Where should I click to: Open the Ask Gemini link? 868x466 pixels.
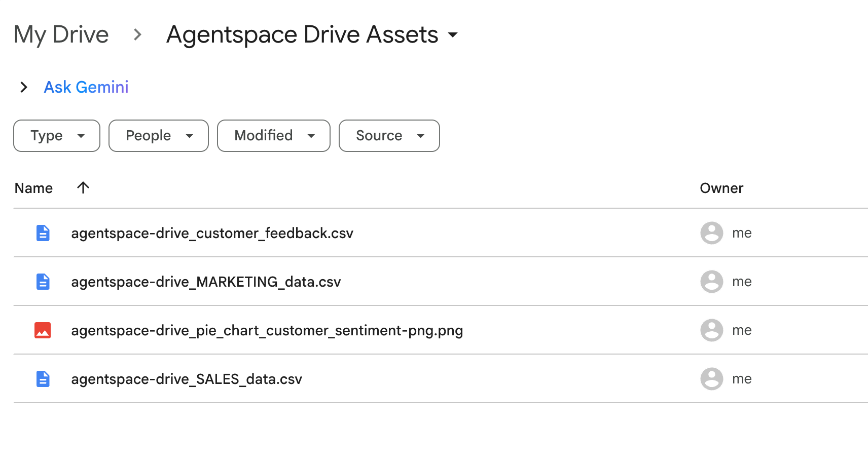[86, 87]
